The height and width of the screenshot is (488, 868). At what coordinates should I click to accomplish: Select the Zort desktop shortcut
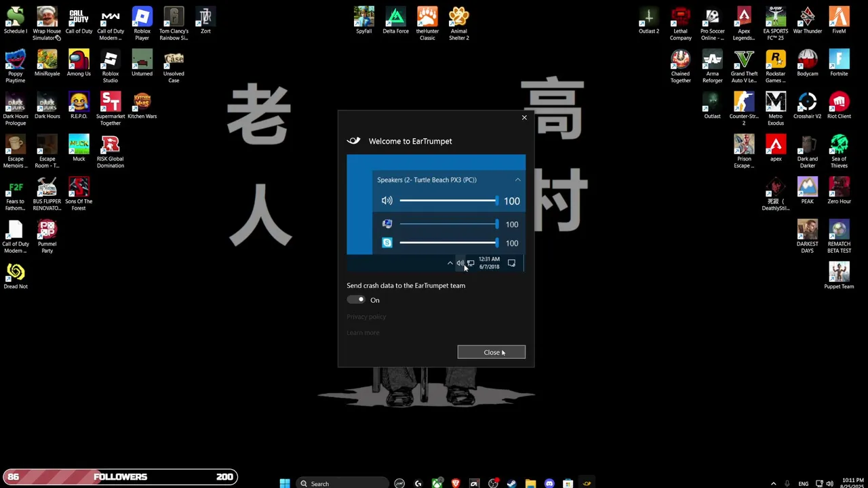coord(205,21)
